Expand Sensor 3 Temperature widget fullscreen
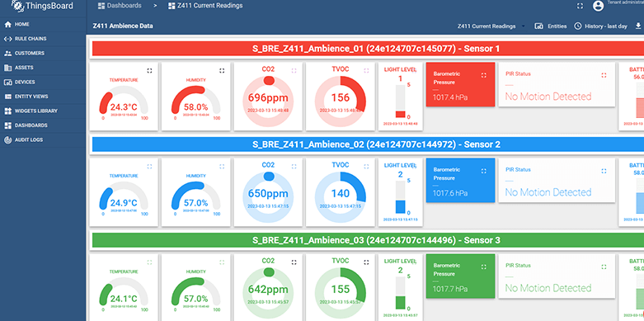Screen dimensions: 644x321 (149, 262)
